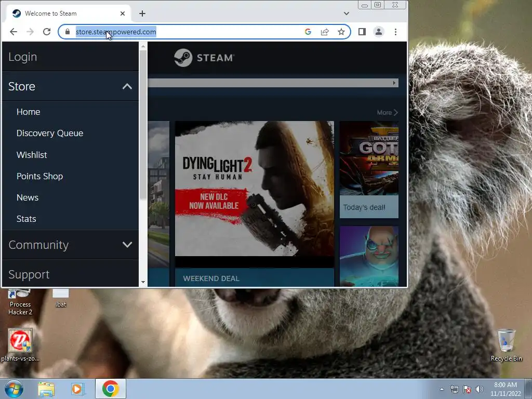Open the Chrome side panel
This screenshot has height=399, width=532.
(362, 32)
